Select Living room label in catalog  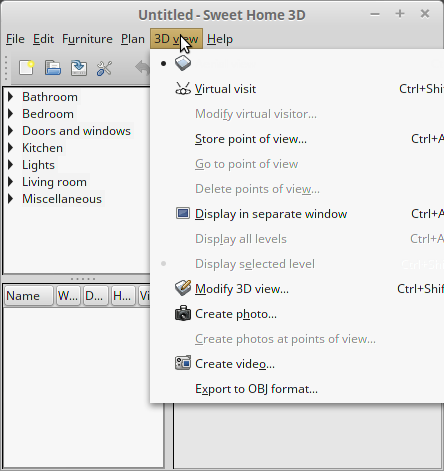pos(54,182)
